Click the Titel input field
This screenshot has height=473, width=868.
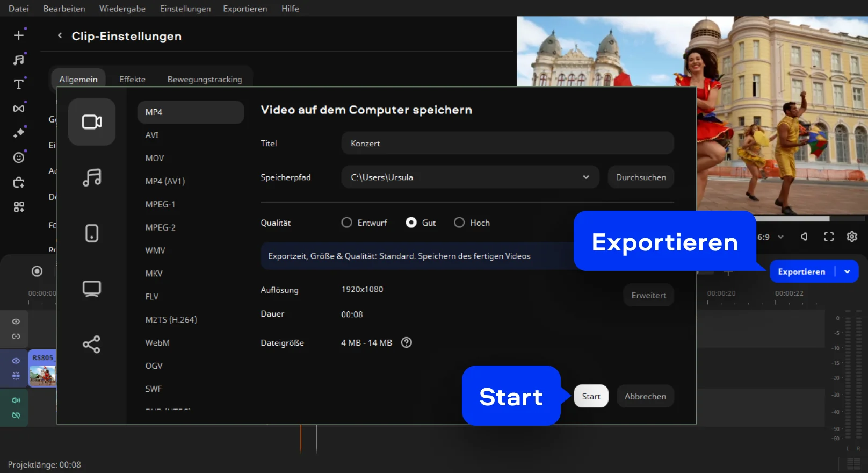[x=507, y=143]
